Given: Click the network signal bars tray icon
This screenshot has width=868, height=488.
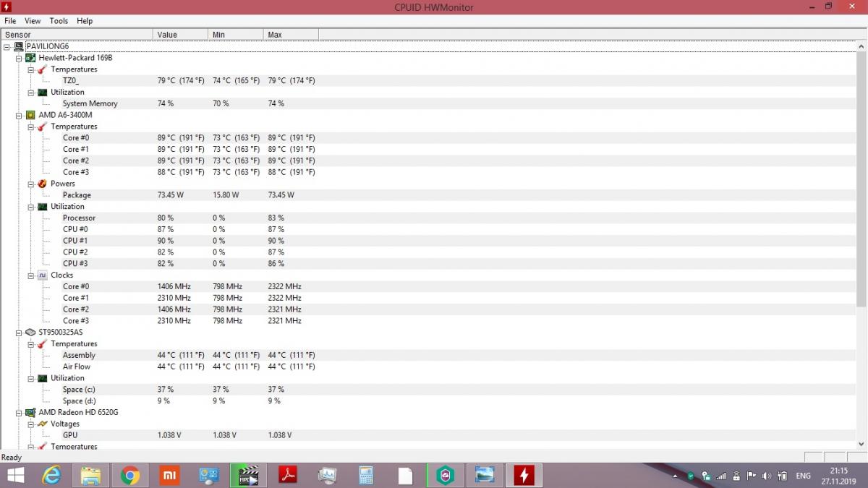Looking at the screenshot, I should tap(721, 476).
